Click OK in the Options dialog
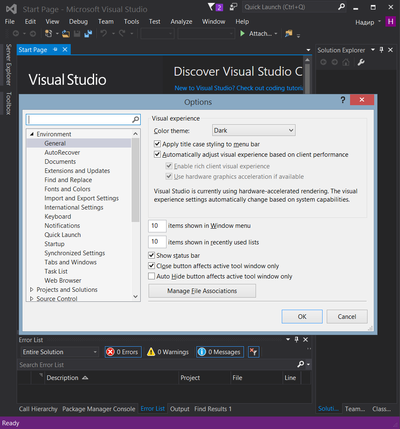This screenshot has width=400, height=429. [x=302, y=316]
